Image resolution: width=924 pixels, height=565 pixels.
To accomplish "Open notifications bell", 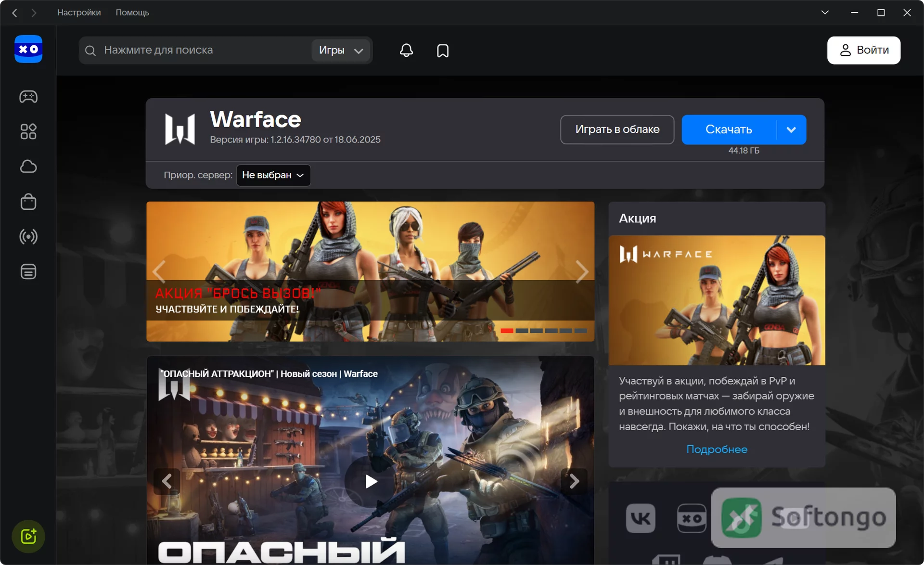I will tap(406, 50).
